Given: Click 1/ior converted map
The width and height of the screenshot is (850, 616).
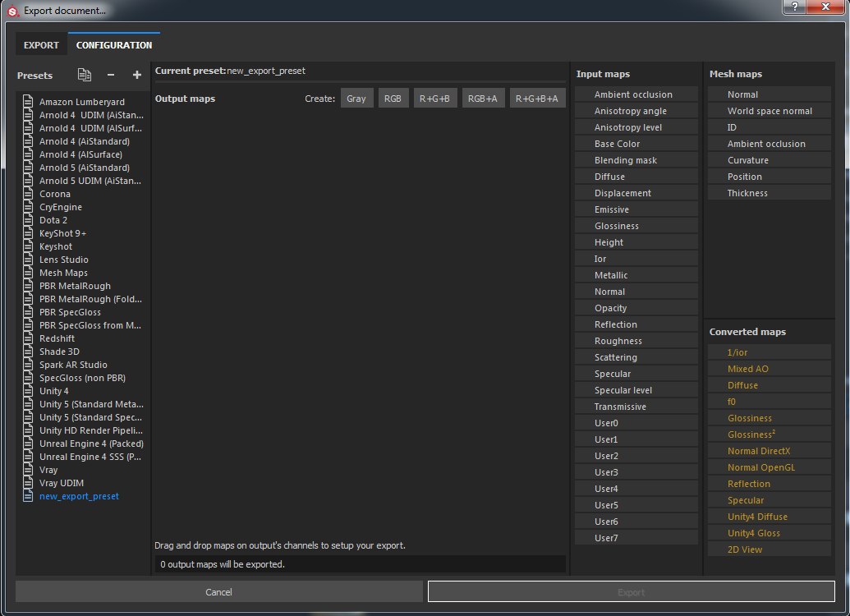Looking at the screenshot, I should pyautogui.click(x=770, y=352).
